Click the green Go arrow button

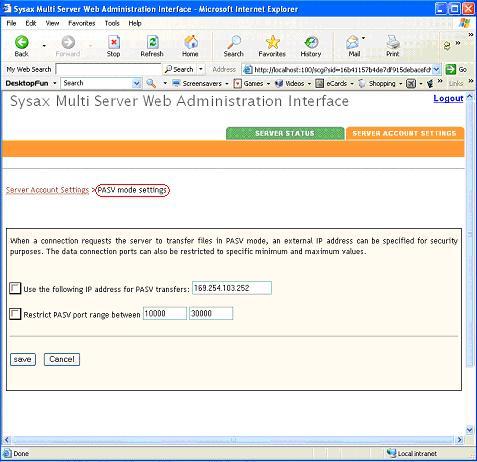click(x=450, y=69)
